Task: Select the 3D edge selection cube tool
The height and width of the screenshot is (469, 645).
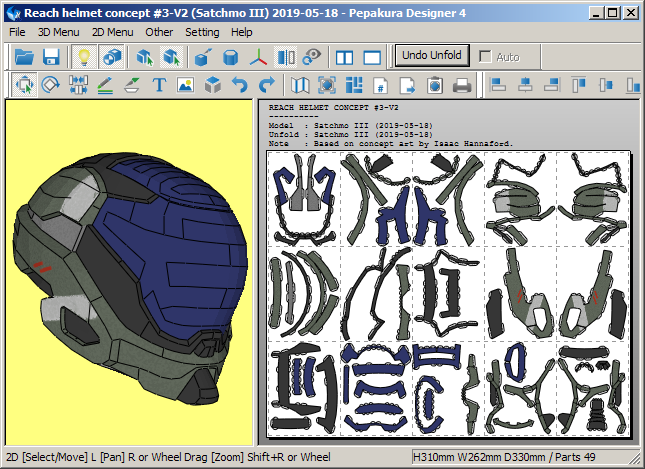Action: click(171, 57)
